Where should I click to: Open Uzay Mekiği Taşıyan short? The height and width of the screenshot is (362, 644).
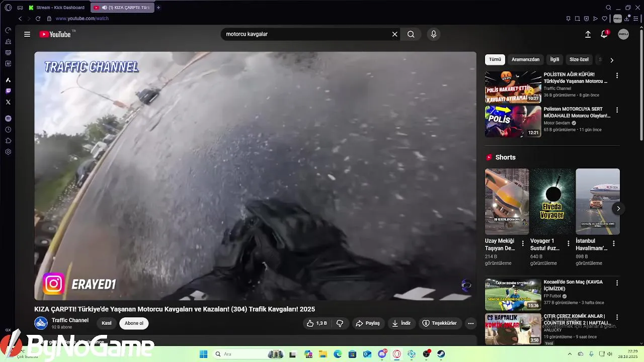pos(507,201)
